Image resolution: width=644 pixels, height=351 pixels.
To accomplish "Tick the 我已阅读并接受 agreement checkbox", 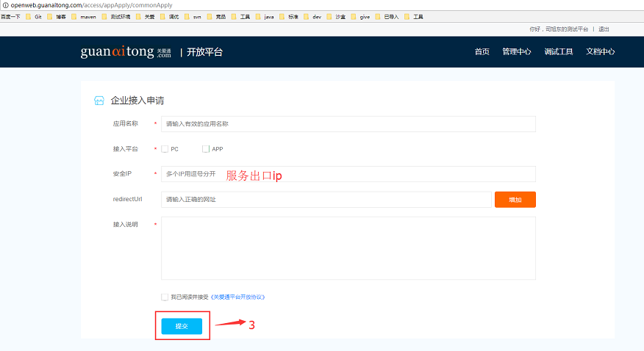I will (165, 297).
